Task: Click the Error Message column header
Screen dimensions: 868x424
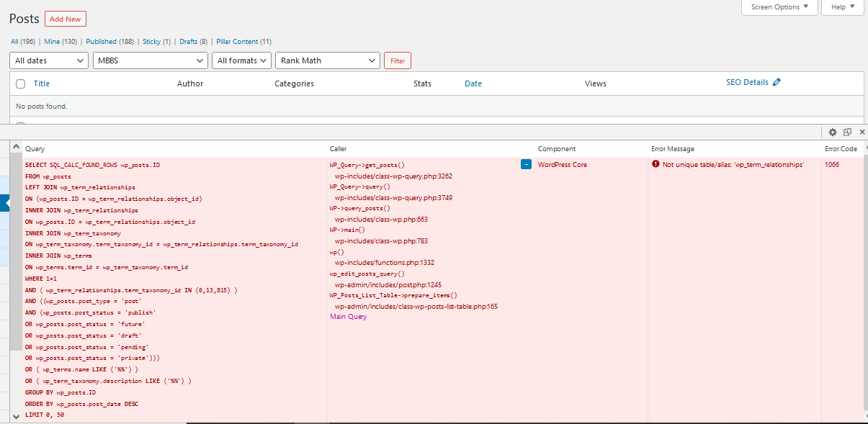Action: [673, 149]
